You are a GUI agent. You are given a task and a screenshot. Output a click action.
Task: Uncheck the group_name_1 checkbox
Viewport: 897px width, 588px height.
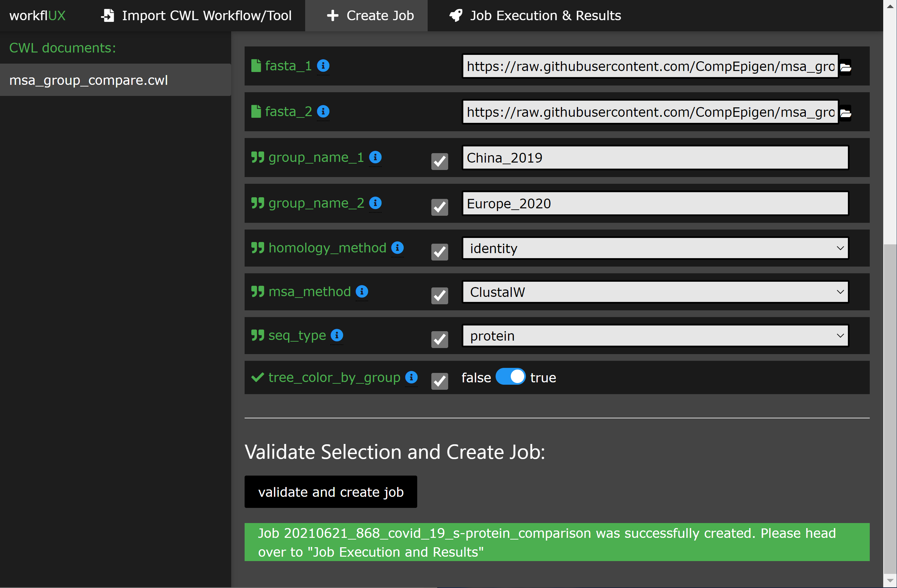(439, 161)
